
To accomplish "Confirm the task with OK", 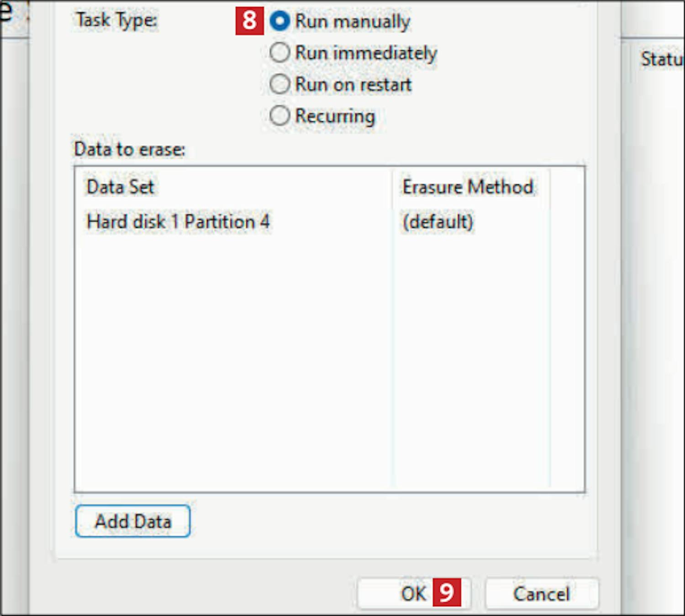I will [x=413, y=594].
